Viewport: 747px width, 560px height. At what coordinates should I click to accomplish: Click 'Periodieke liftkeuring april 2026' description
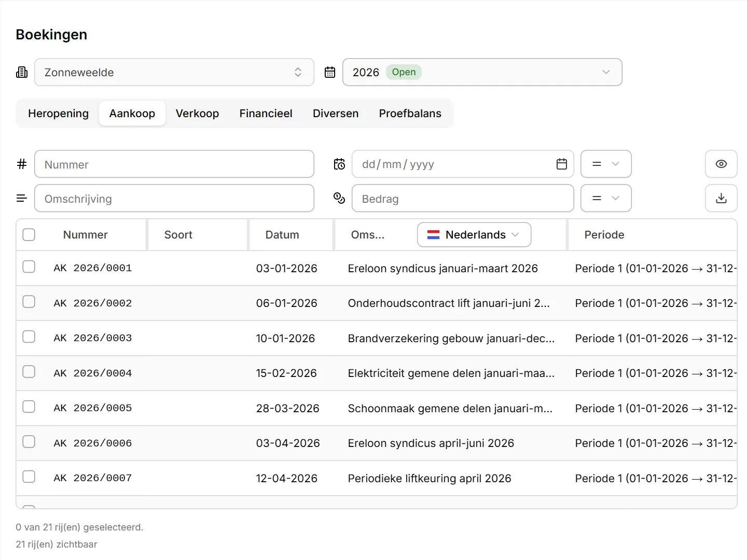(x=430, y=478)
